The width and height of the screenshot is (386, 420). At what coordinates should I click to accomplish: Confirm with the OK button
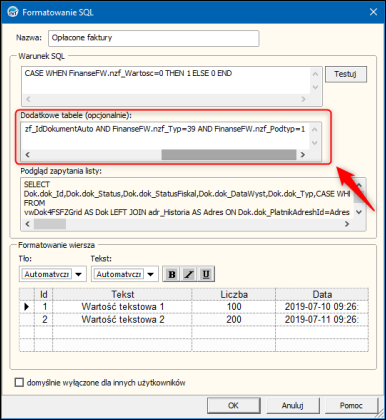click(233, 405)
